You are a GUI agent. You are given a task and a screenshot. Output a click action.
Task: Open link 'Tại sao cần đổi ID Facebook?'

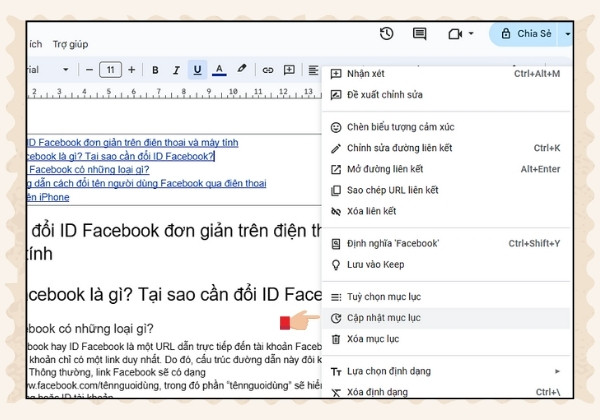pos(121,156)
